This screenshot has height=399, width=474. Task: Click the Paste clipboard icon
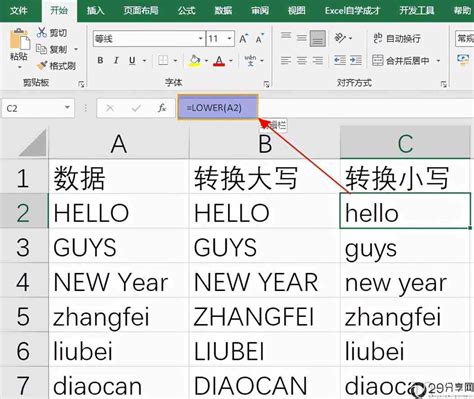coord(19,40)
